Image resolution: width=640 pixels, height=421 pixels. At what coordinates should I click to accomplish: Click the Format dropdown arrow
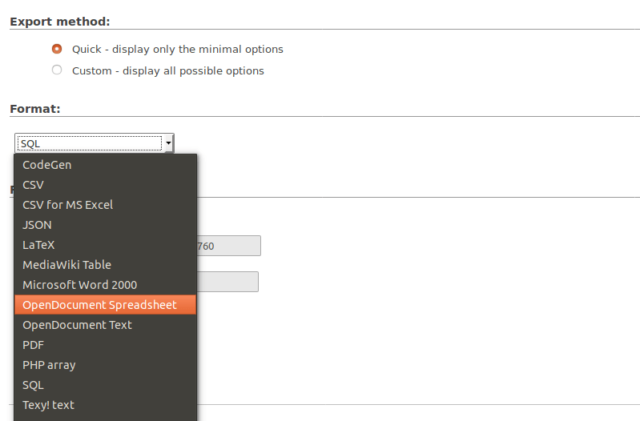coord(168,144)
